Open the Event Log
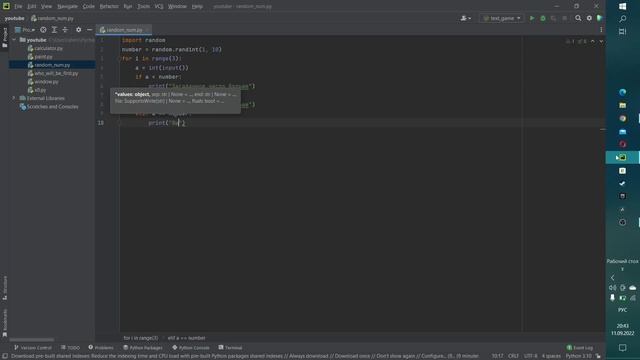Image resolution: width=640 pixels, height=360 pixels. 580,348
